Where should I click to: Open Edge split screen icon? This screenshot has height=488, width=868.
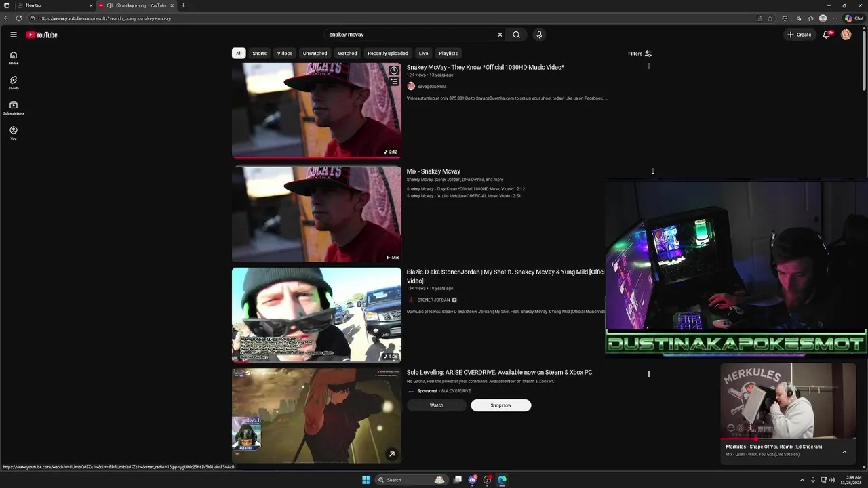(x=759, y=18)
